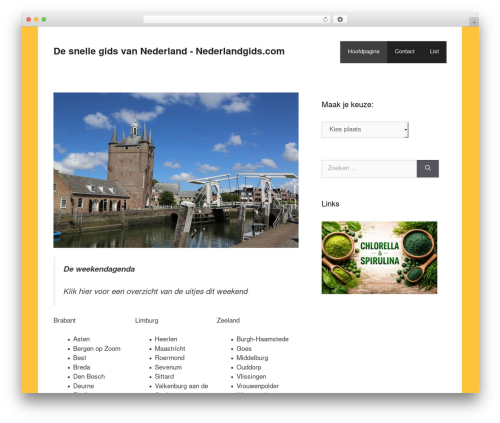Open the Den Bosch link

click(x=89, y=377)
